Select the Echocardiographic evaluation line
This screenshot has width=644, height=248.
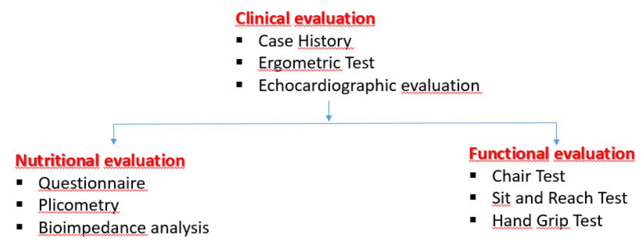coord(369,86)
